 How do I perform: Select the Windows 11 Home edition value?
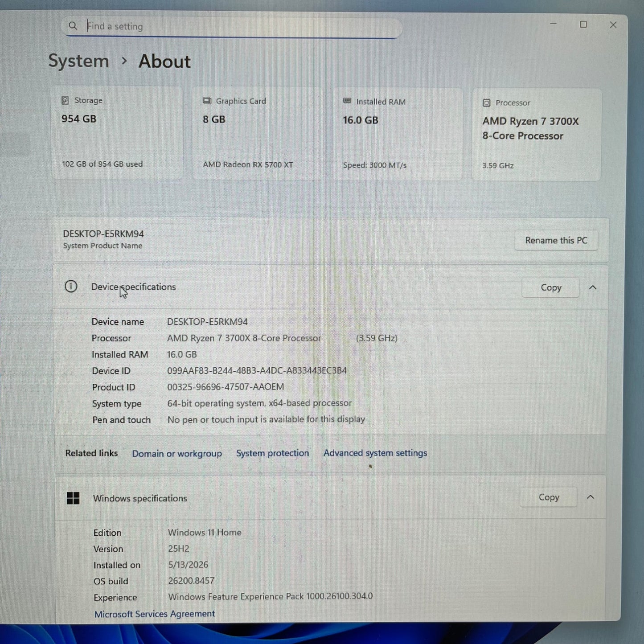(205, 532)
